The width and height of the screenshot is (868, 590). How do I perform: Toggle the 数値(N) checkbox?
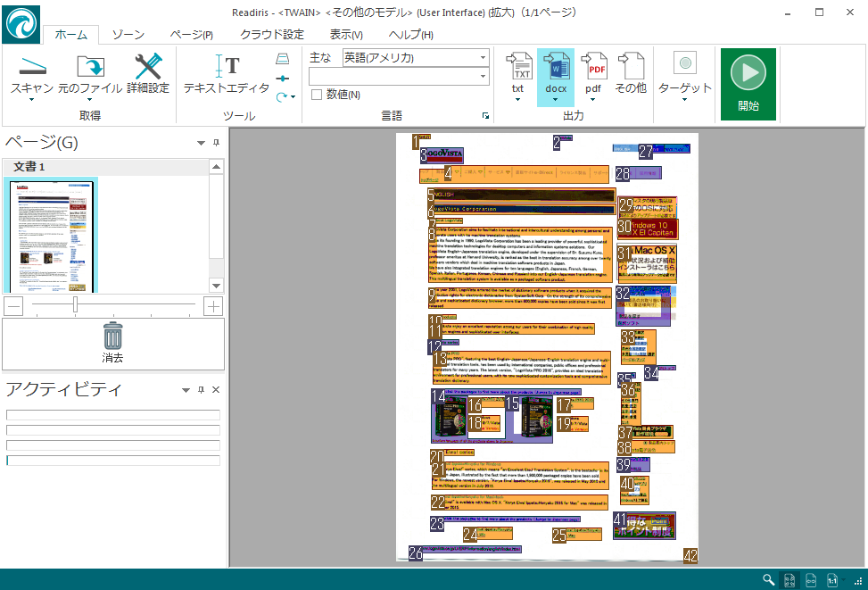[x=317, y=95]
